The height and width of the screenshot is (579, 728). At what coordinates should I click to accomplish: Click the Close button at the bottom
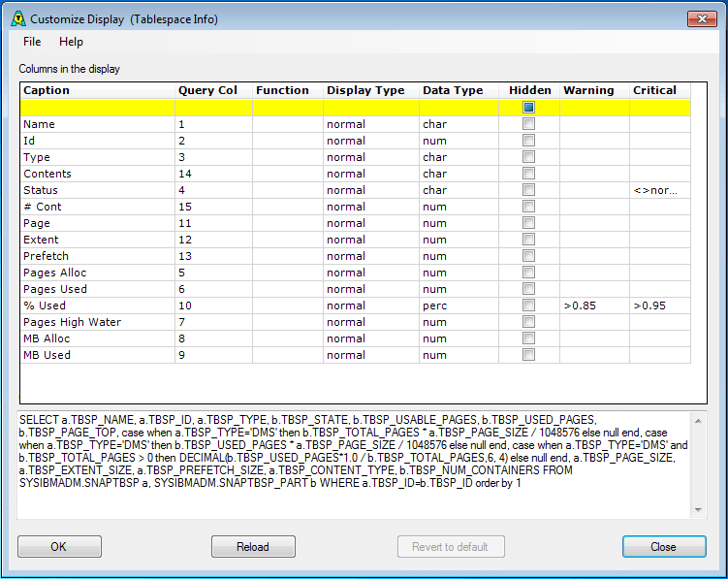coord(664,546)
